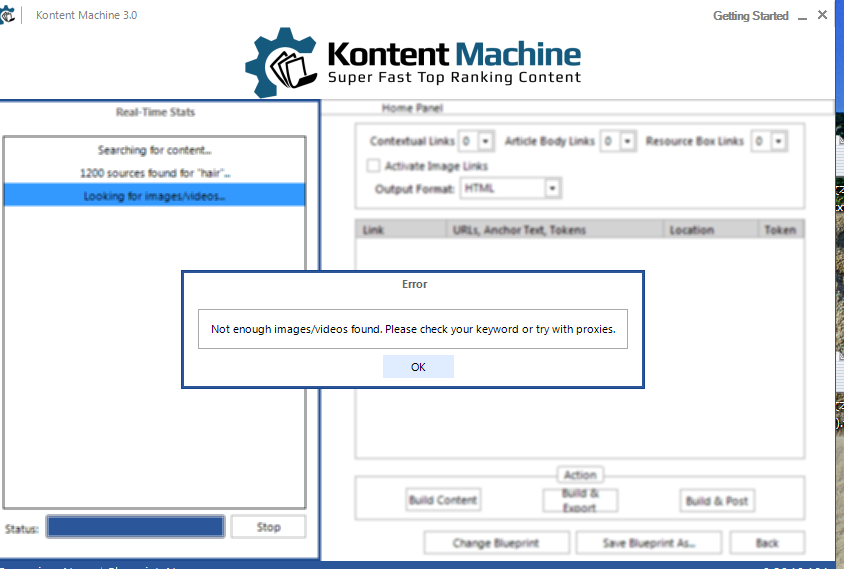Click the Real-Time Stats heading
The width and height of the screenshot is (844, 569).
[156, 112]
